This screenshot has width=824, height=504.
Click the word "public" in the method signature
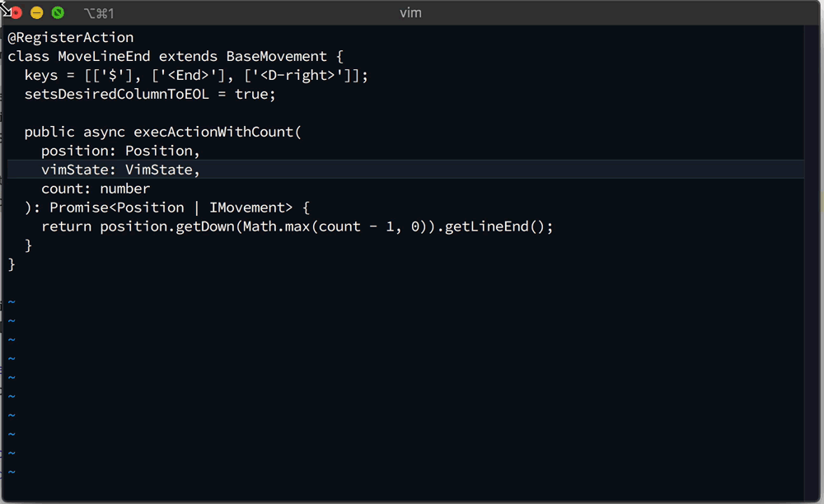point(49,133)
